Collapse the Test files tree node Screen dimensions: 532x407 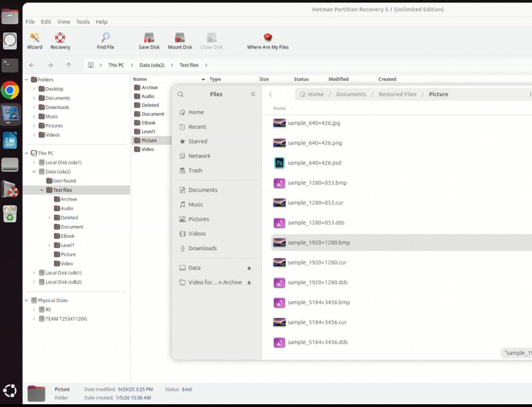click(x=42, y=190)
